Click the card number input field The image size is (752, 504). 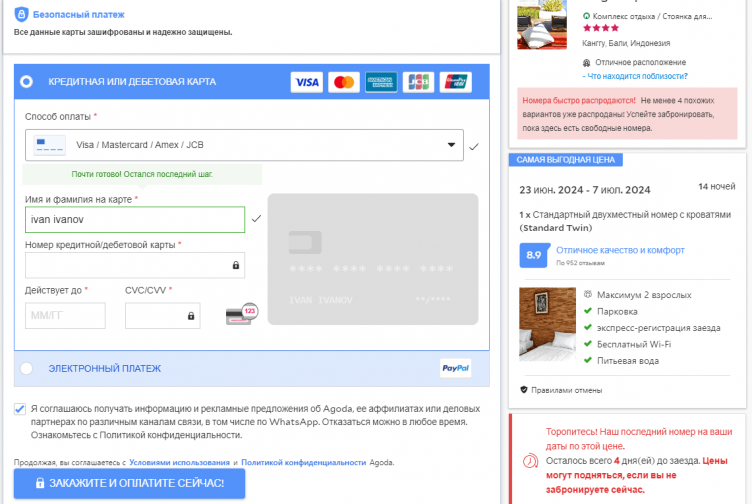pyautogui.click(x=135, y=265)
